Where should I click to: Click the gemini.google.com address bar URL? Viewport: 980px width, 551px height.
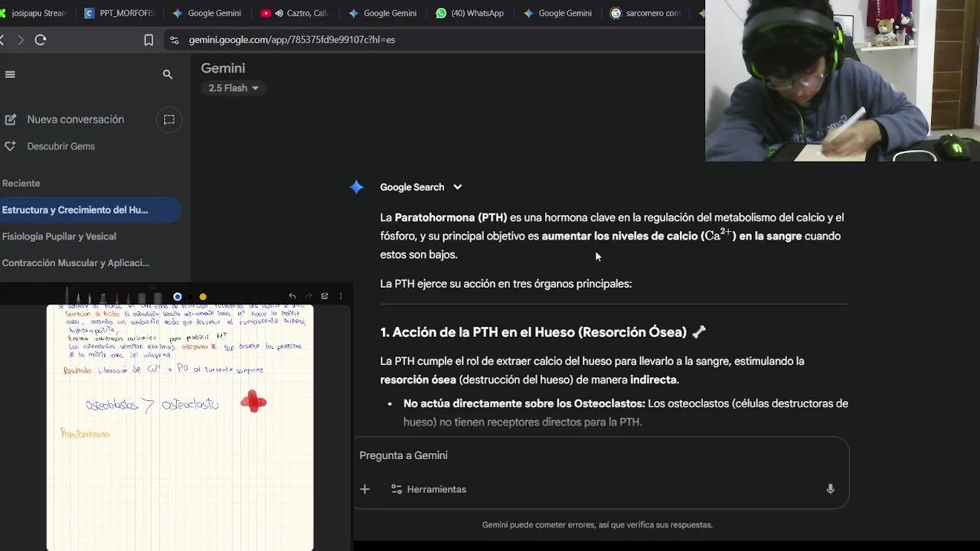[x=292, y=40]
